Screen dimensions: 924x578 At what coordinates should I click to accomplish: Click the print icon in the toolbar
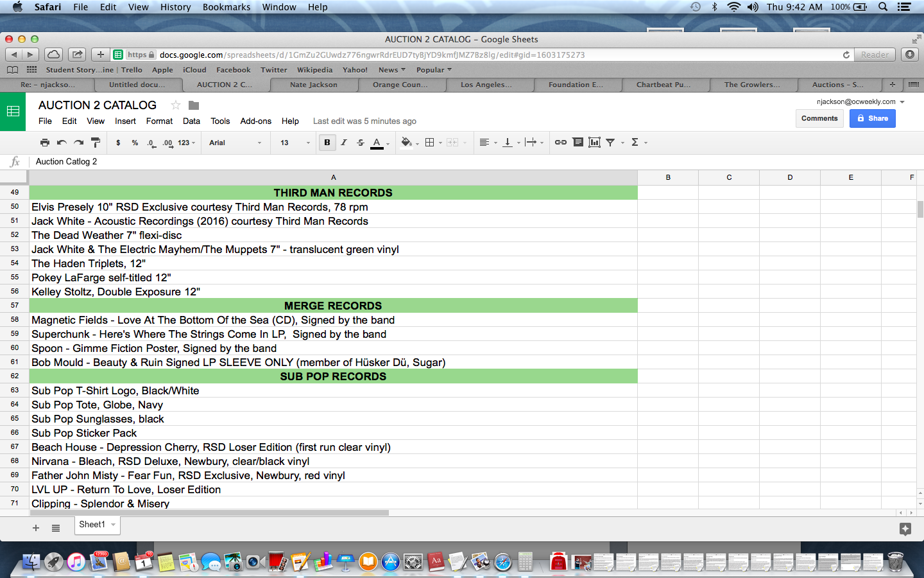click(x=44, y=143)
